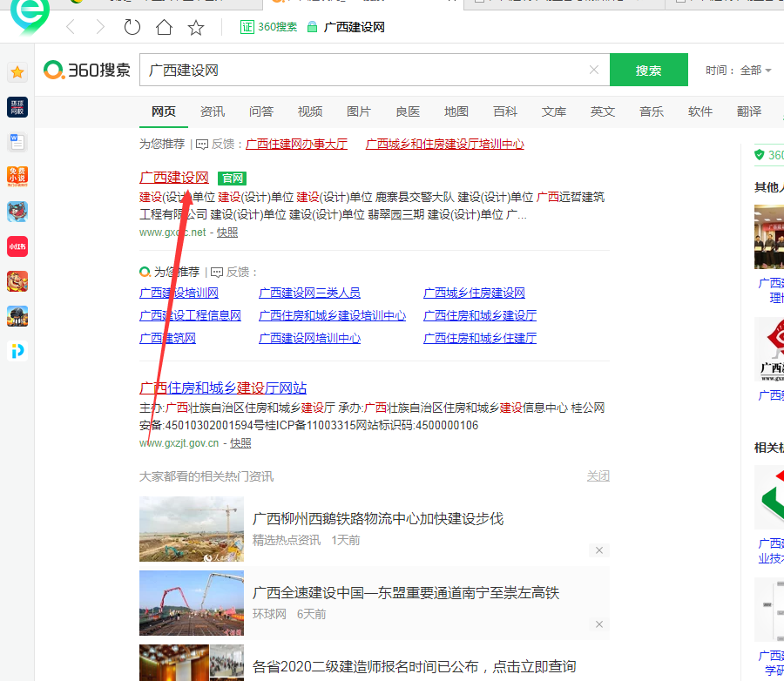Open the Word document sidebar icon
The width and height of the screenshot is (784, 681).
click(x=17, y=142)
